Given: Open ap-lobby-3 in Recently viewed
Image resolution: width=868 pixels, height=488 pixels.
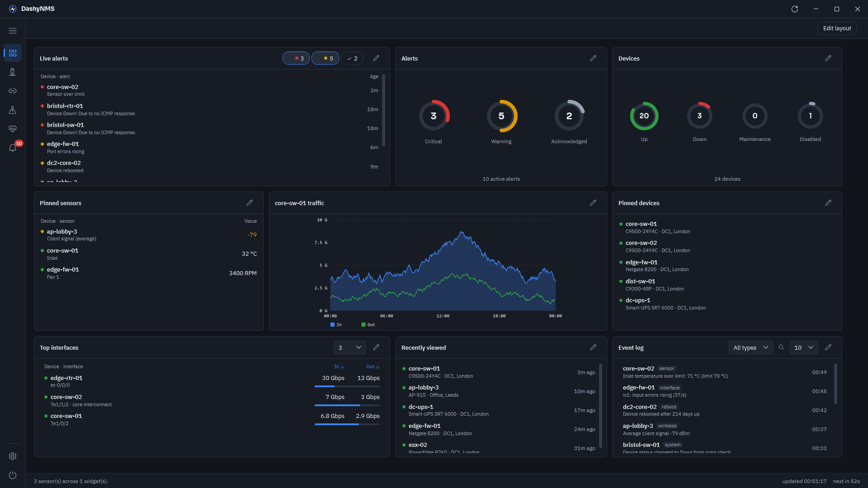Looking at the screenshot, I should pos(499,391).
